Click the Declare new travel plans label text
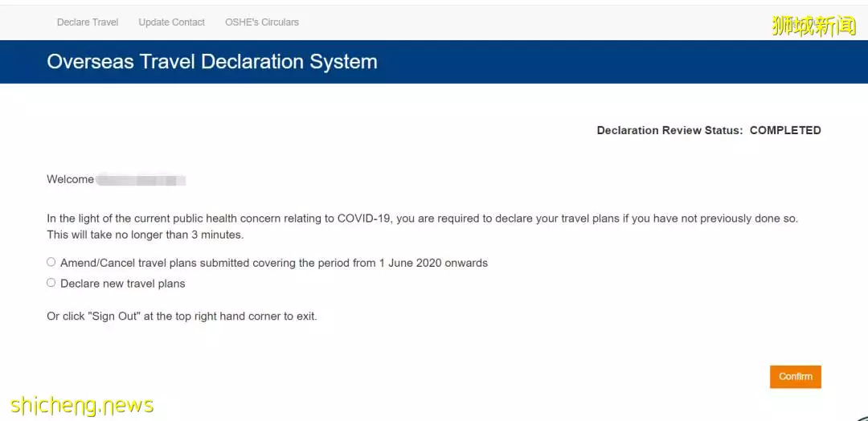This screenshot has height=421, width=868. (x=123, y=284)
